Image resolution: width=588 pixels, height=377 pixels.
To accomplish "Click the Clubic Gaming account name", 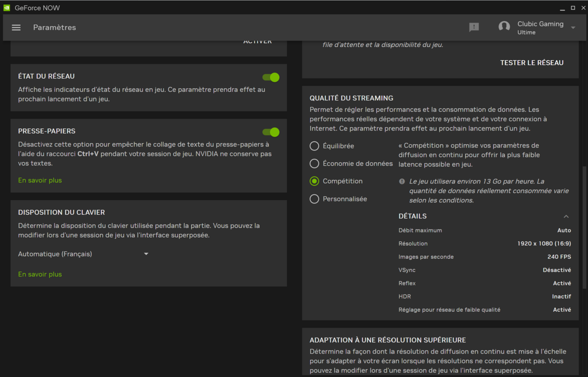I will (x=540, y=24).
